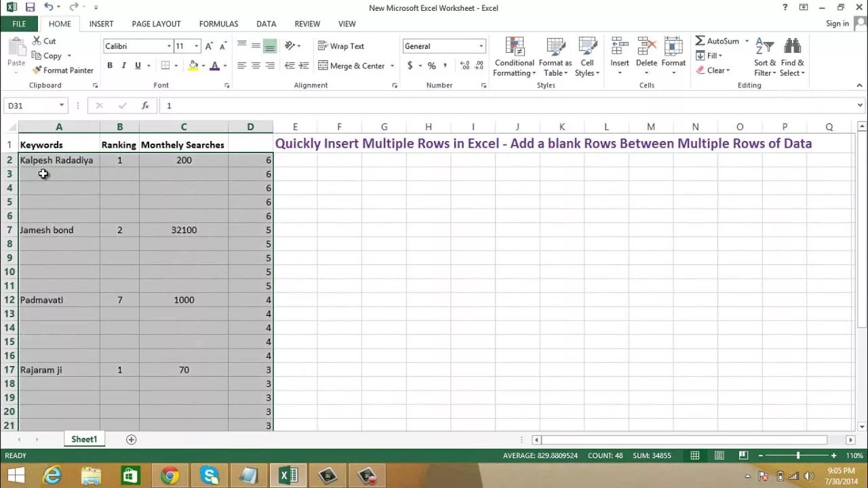Viewport: 868px width, 488px height.
Task: Click the Format Painter tool
Action: click(62, 70)
